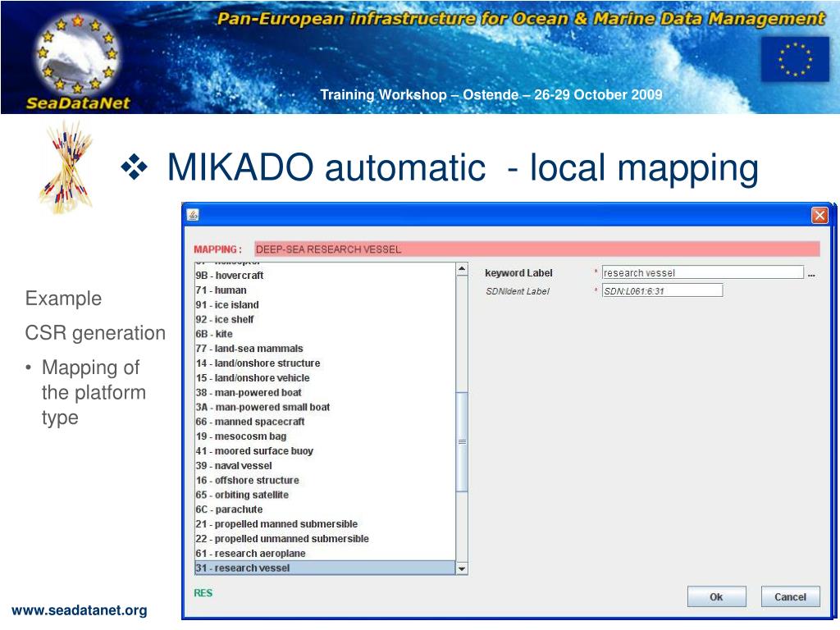This screenshot has height=630, width=840.
Task: Select '16 - offshore structure' row
Action: (x=325, y=480)
